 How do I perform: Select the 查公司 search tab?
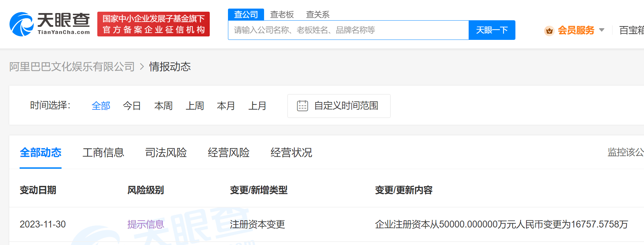pos(246,14)
